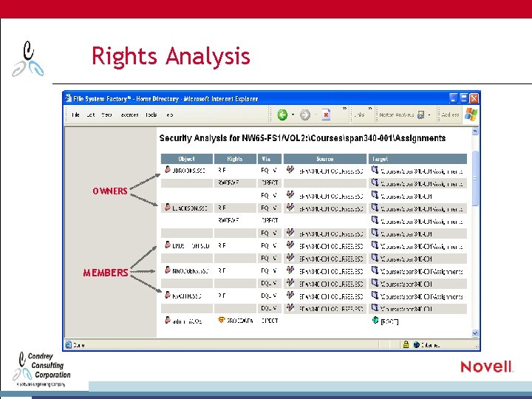The image size is (532, 399).
Task: Click the supervisor rights icon in admin row
Action: [222, 320]
